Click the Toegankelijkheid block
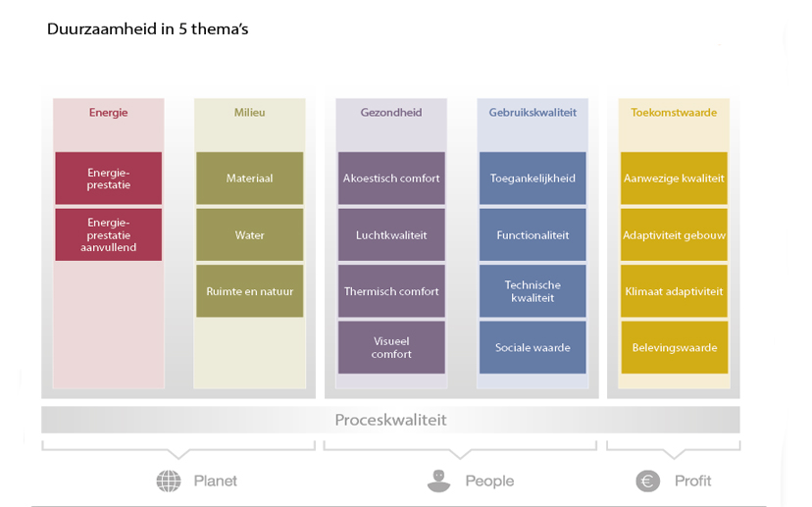This screenshot has width=812, height=507. pyautogui.click(x=533, y=178)
